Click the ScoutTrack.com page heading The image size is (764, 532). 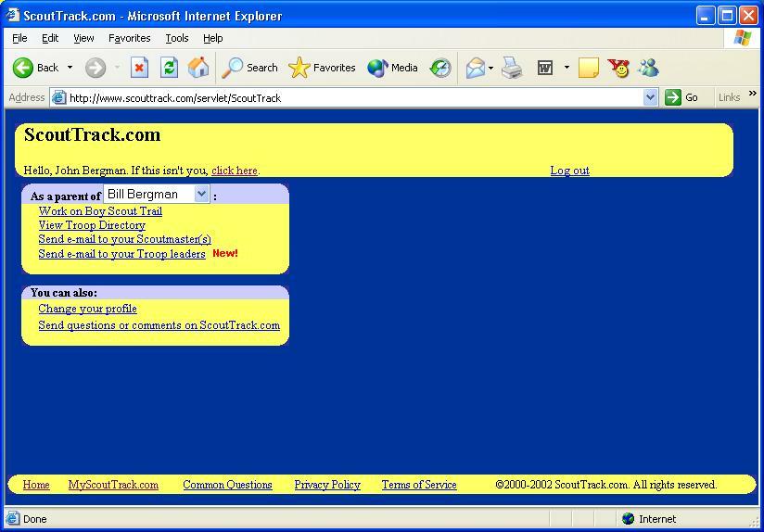click(x=92, y=135)
